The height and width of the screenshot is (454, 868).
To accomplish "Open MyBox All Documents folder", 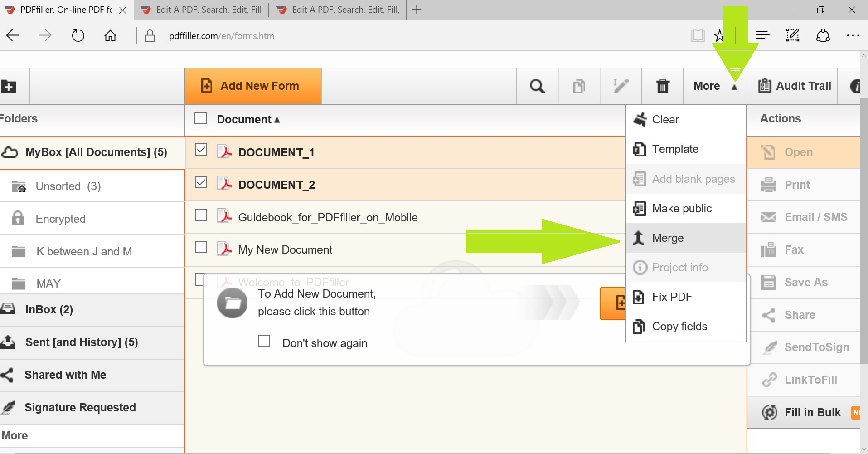I will pos(92,152).
